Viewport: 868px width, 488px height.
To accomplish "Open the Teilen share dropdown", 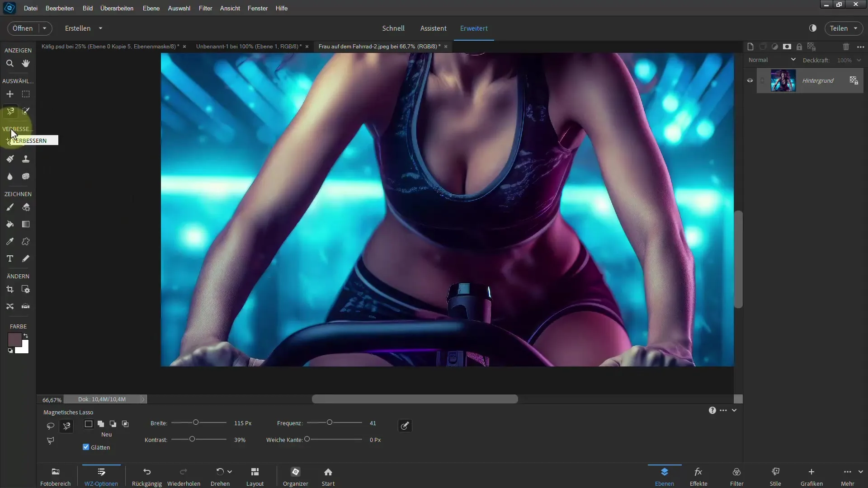I will pos(855,28).
